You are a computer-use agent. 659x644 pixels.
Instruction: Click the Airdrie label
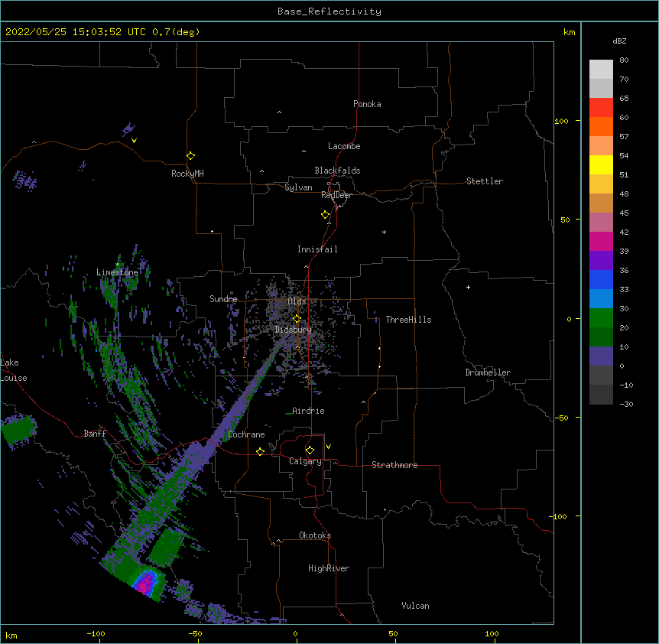tap(308, 411)
